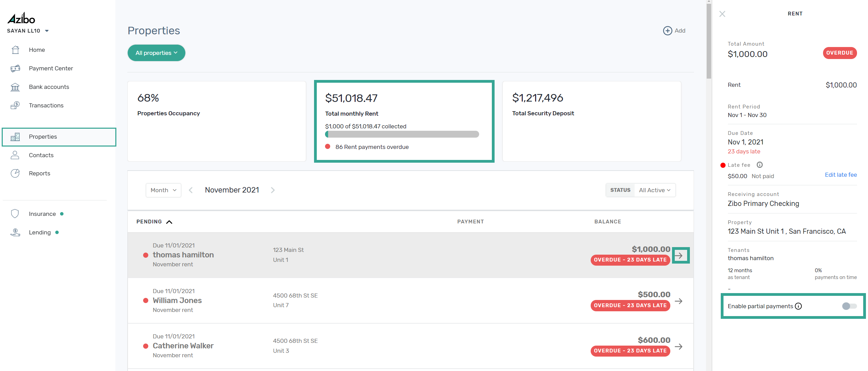This screenshot has width=868, height=371.
Task: Click the Late fee info icon
Action: 760,165
